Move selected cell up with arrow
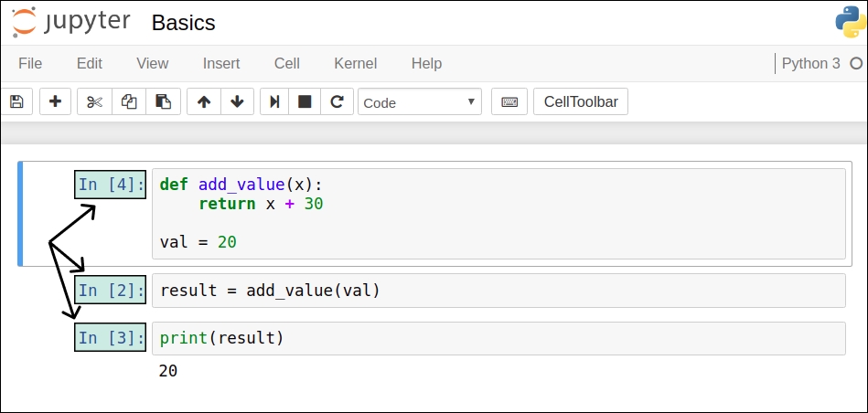 tap(204, 101)
